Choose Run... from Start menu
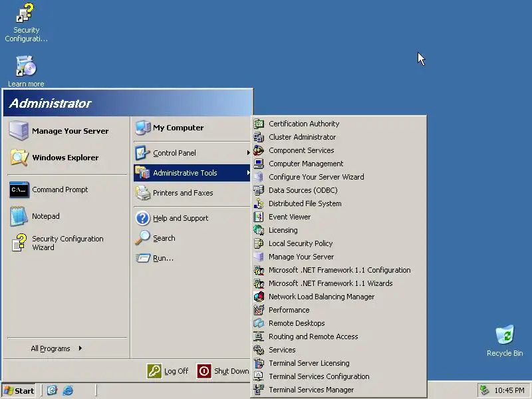This screenshot has width=532, height=399. click(x=192, y=258)
